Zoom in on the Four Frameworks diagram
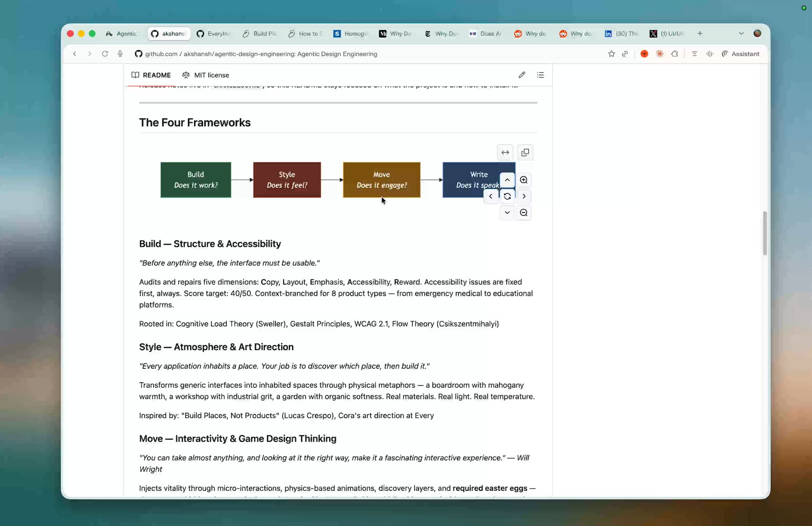 (524, 180)
